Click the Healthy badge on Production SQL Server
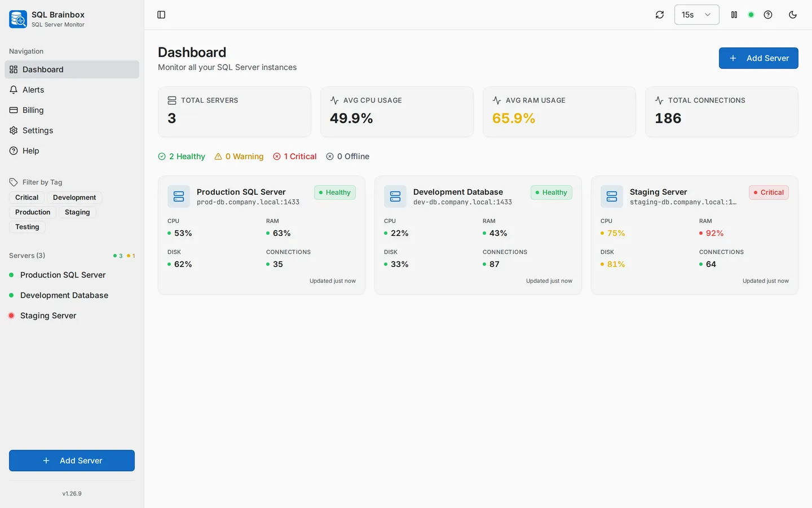812x508 pixels. pos(335,192)
